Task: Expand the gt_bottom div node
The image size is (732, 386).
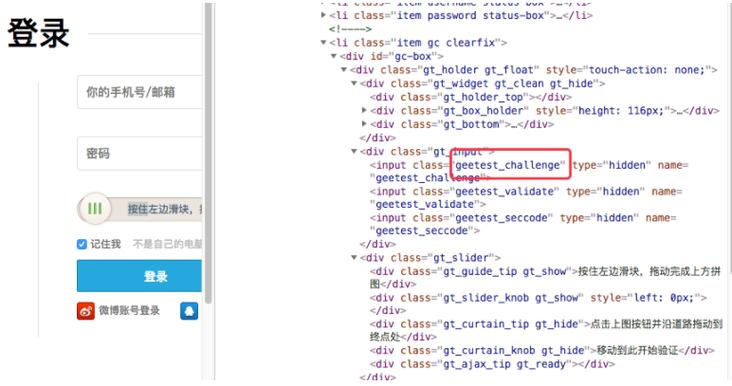Action: (364, 124)
